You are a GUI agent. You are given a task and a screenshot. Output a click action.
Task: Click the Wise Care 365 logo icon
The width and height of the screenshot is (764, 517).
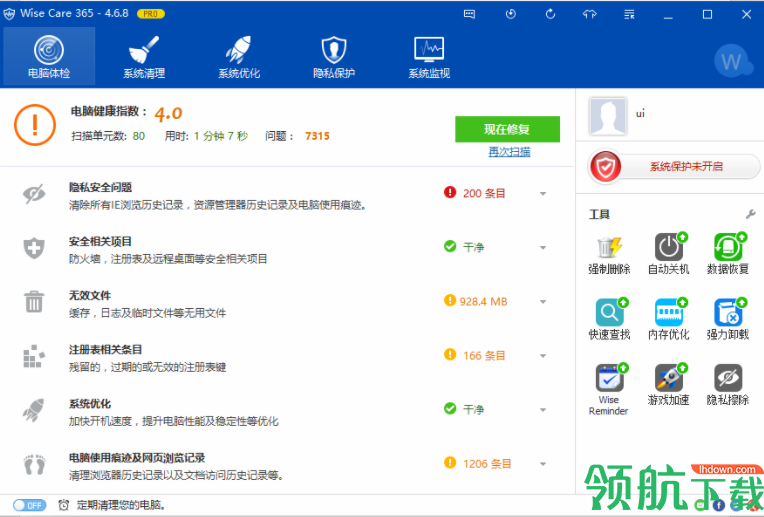(9, 14)
